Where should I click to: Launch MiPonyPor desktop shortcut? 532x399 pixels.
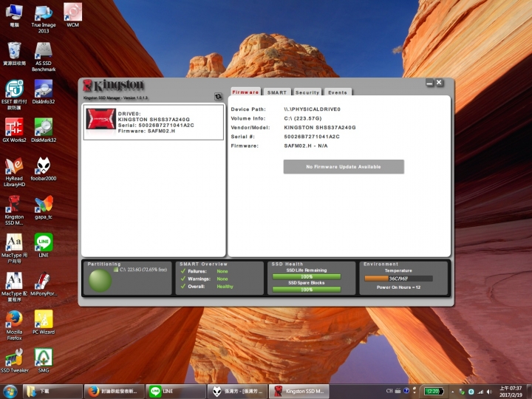pyautogui.click(x=44, y=284)
